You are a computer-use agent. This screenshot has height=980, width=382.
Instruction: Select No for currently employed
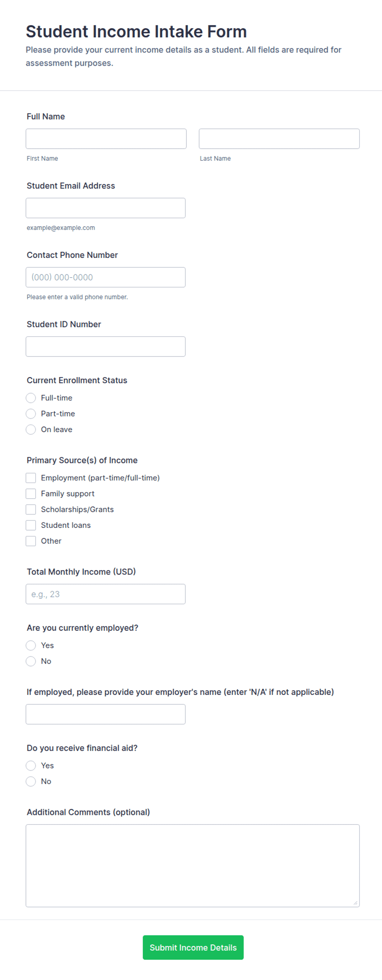31,661
